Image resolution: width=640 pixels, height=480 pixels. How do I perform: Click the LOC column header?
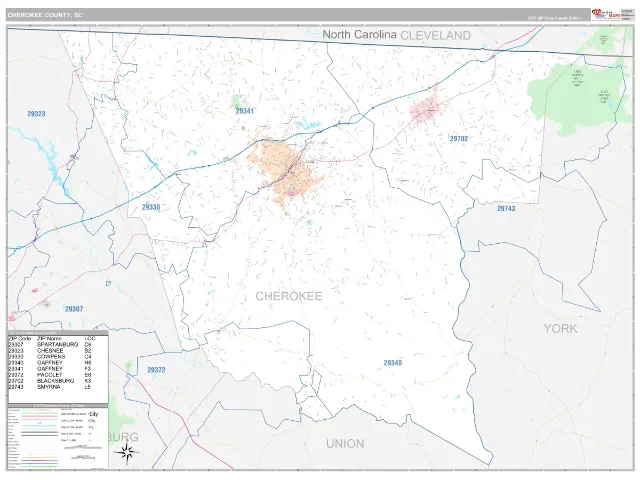(90, 339)
